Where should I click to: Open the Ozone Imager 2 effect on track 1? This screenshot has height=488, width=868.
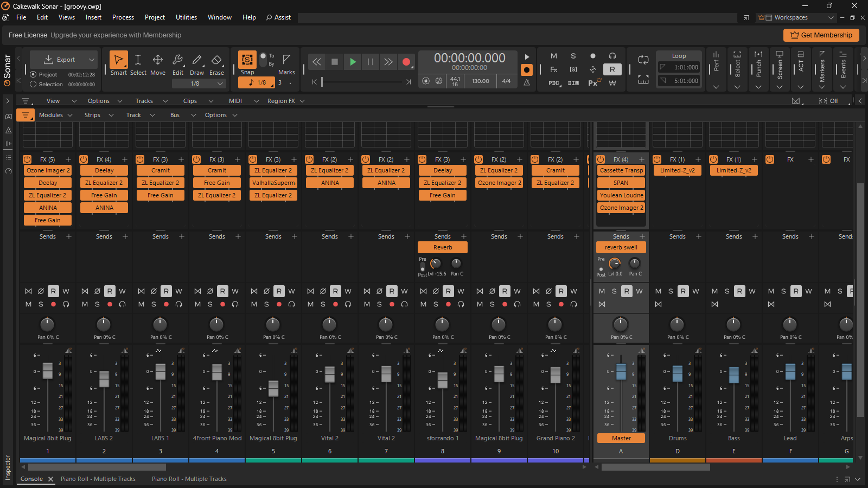coord(48,170)
